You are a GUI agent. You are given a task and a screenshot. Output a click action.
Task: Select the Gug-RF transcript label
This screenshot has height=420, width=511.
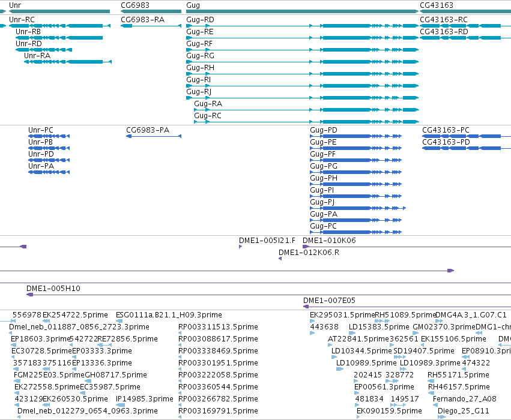pos(199,44)
